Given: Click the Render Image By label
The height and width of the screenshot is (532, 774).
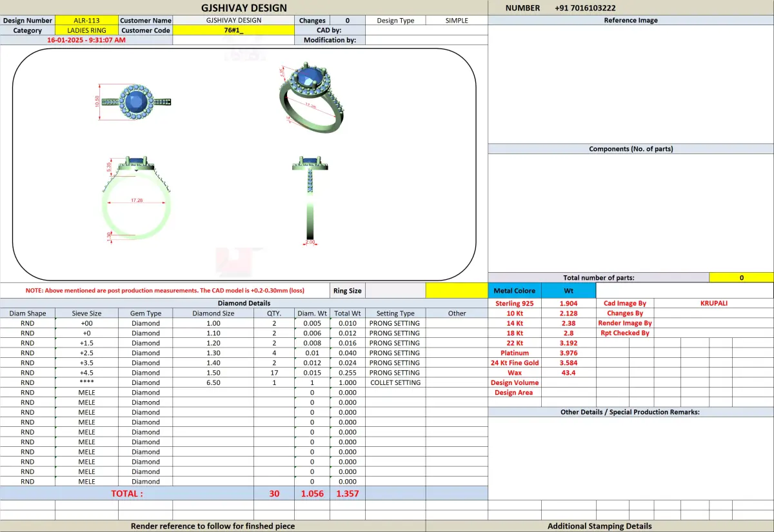Looking at the screenshot, I should [624, 323].
